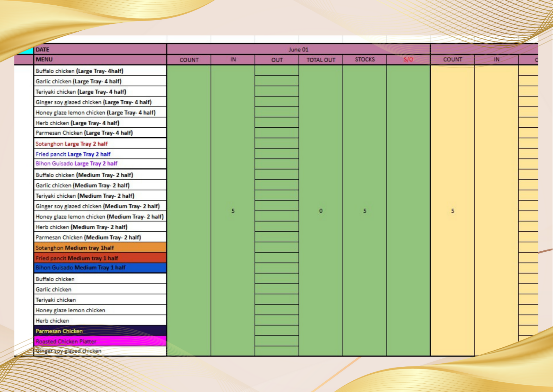Viewport: 553px width, 392px height.
Task: Click OUT cell for Buffalo chicken Large Tray
Action: pyautogui.click(x=276, y=70)
